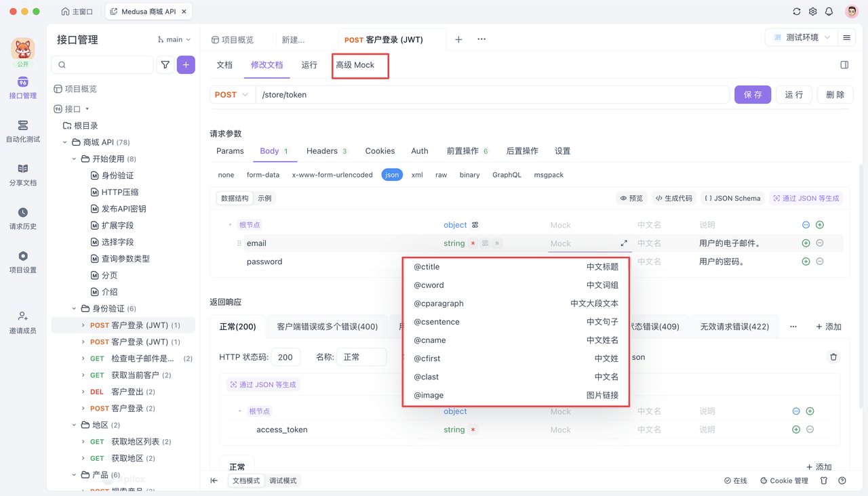
Task: Open DEL 客户登出 in tree
Action: pos(123,392)
